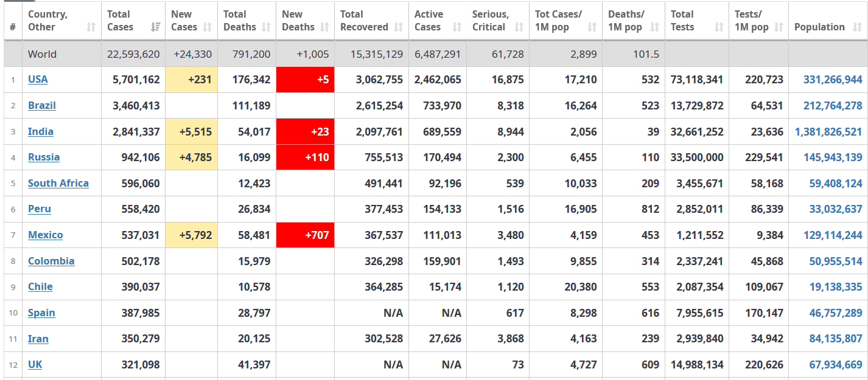Click sort icon beside Total Deaths
Image resolution: width=868 pixels, height=380 pixels.
266,27
